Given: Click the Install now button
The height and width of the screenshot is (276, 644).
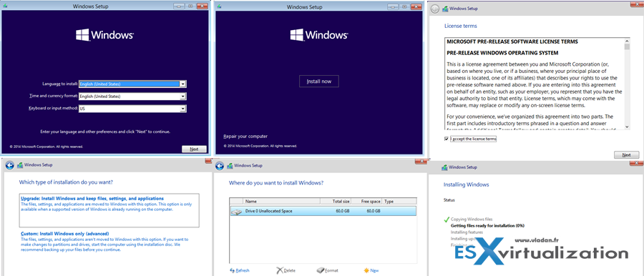Looking at the screenshot, I should (x=318, y=82).
